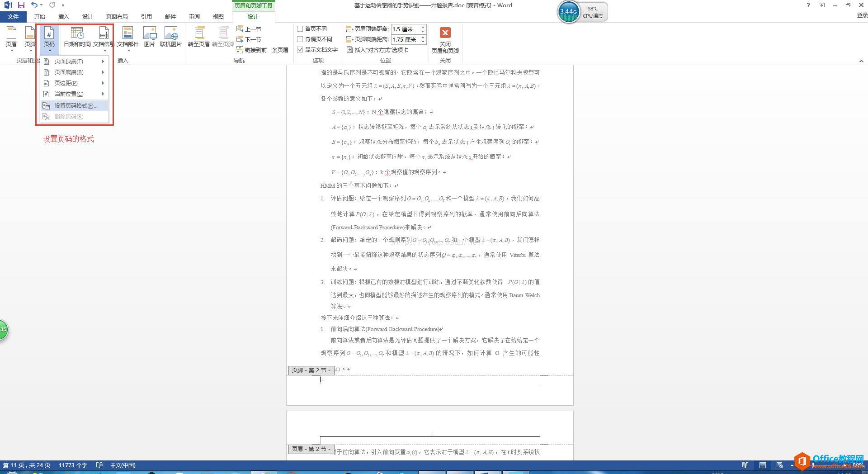868x474 pixels.
Task: Switch to print layout view icon
Action: tap(763, 465)
